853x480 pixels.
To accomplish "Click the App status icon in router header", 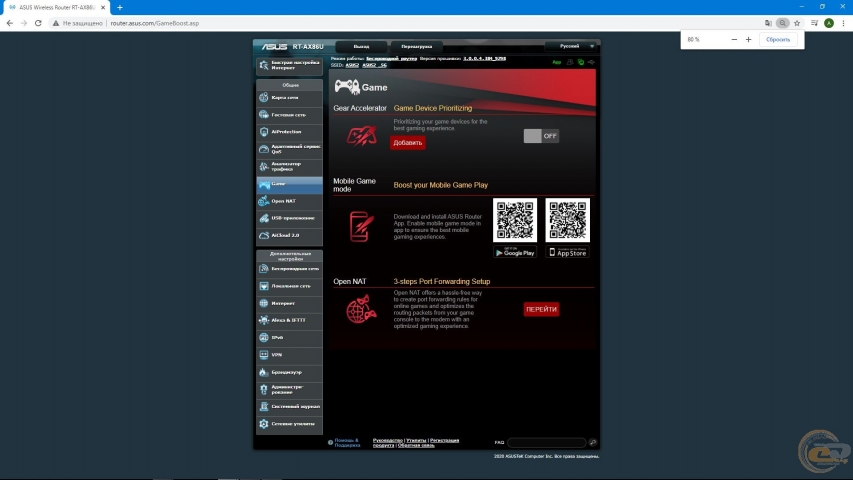I will tap(557, 62).
